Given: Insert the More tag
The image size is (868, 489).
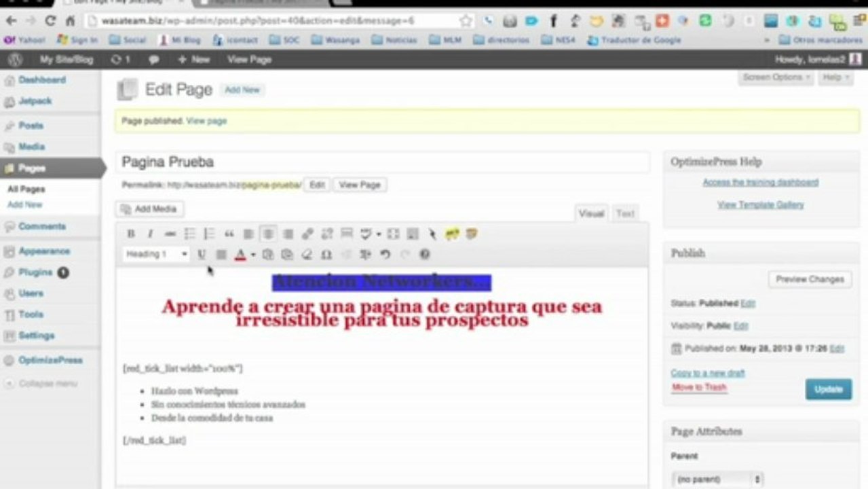Looking at the screenshot, I should point(347,234).
